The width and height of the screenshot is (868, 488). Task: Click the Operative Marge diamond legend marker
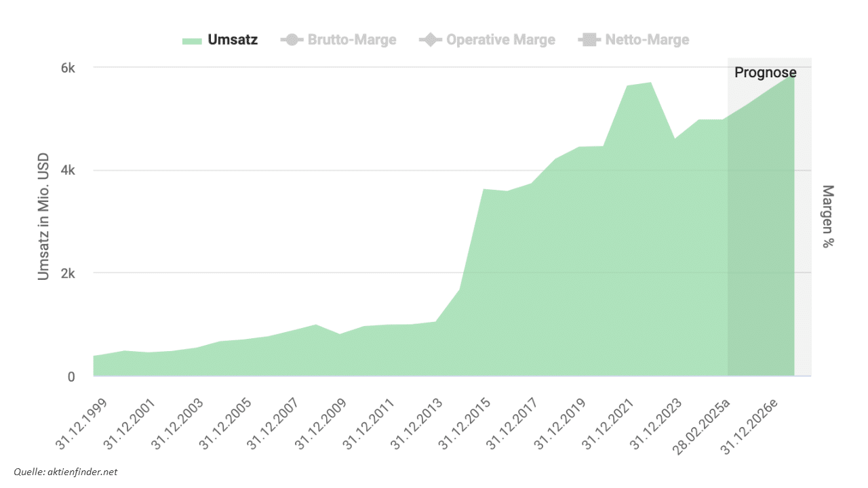[429, 40]
